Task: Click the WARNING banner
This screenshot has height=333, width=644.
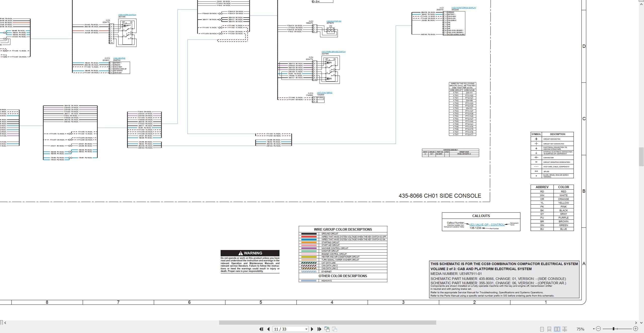Action: click(250, 253)
